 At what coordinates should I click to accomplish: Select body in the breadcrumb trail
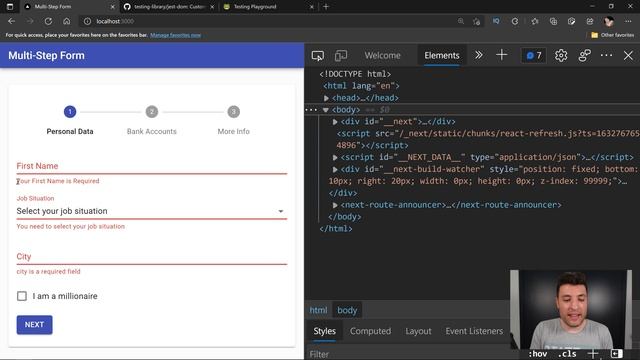click(x=347, y=310)
